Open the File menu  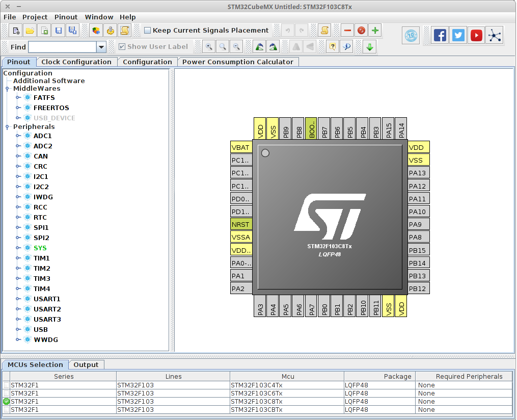(x=10, y=17)
